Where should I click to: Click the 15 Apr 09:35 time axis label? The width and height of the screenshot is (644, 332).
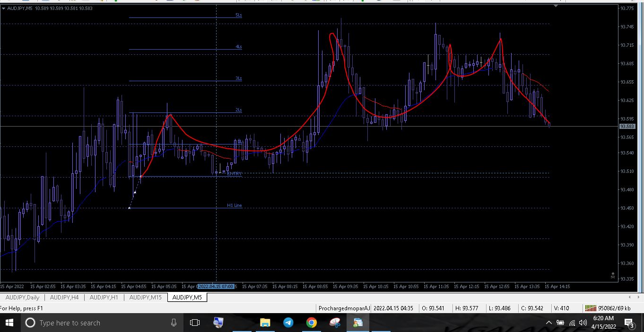(345, 286)
